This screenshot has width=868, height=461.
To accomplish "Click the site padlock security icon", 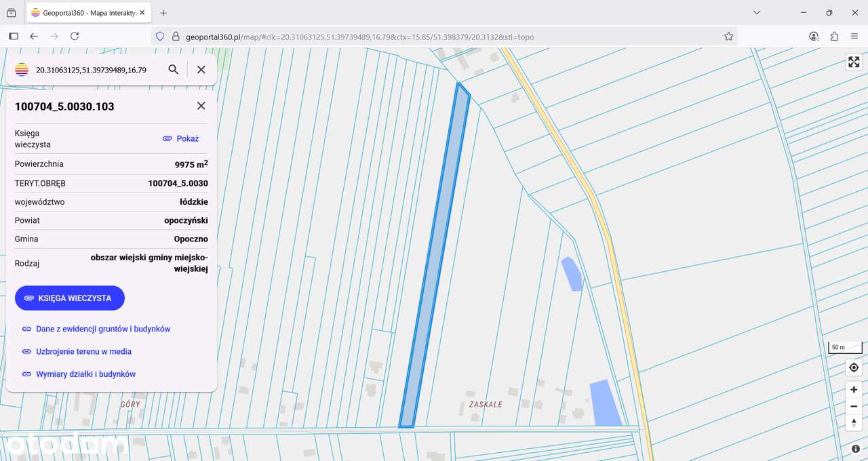I will (176, 37).
